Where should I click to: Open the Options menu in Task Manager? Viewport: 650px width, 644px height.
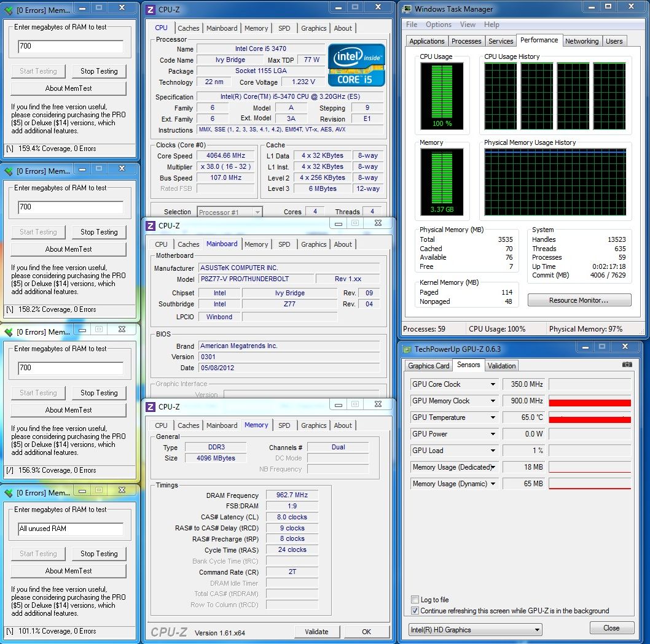438,25
